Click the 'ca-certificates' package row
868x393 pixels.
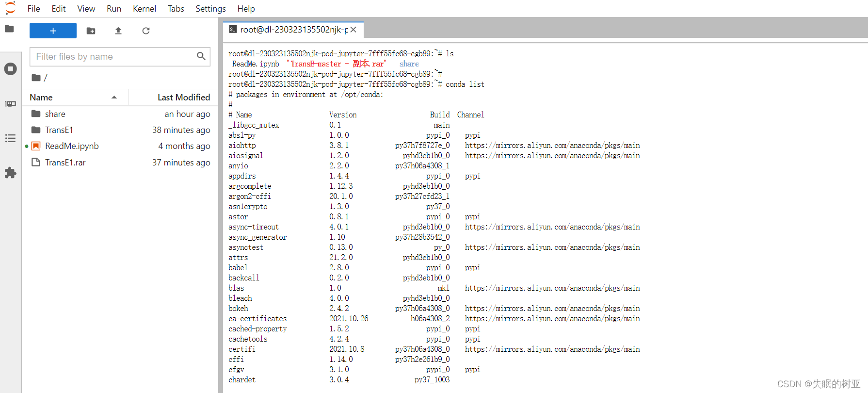[434, 319]
